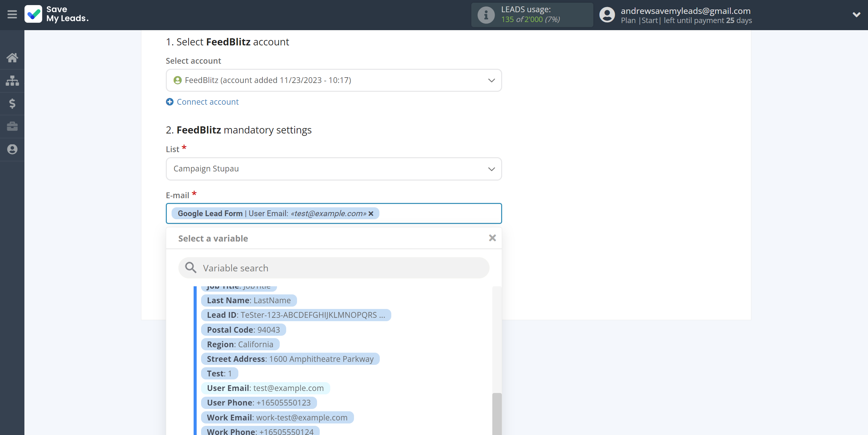Open the hamburger menu
The image size is (868, 435).
(x=12, y=14)
